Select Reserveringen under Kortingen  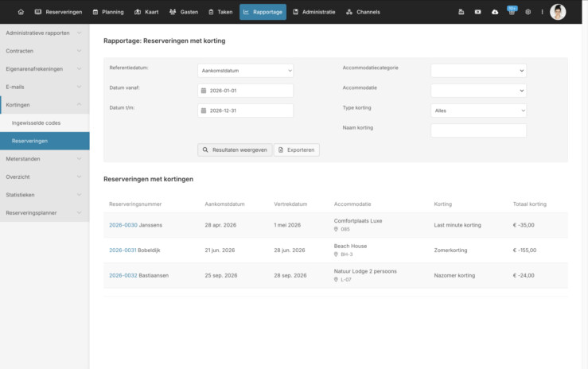pyautogui.click(x=45, y=141)
